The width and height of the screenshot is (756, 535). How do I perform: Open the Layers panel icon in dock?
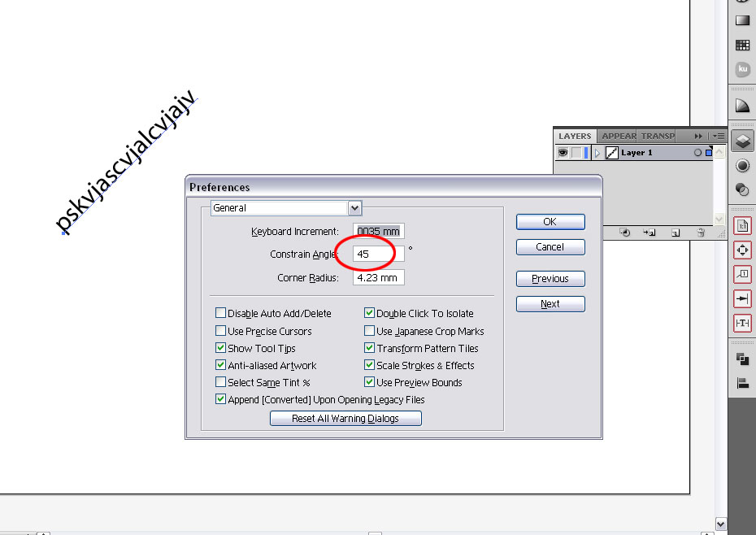[x=742, y=141]
